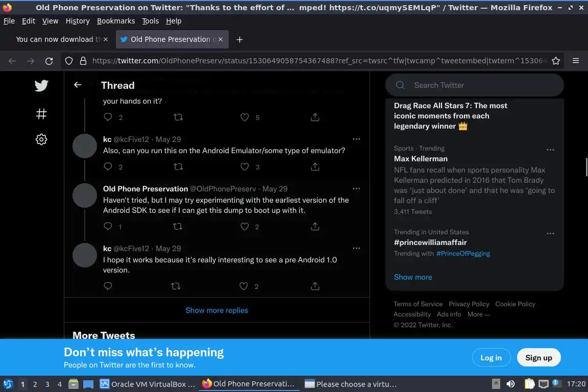This screenshot has width=588, height=392.
Task: Open the History menu
Action: tap(78, 21)
